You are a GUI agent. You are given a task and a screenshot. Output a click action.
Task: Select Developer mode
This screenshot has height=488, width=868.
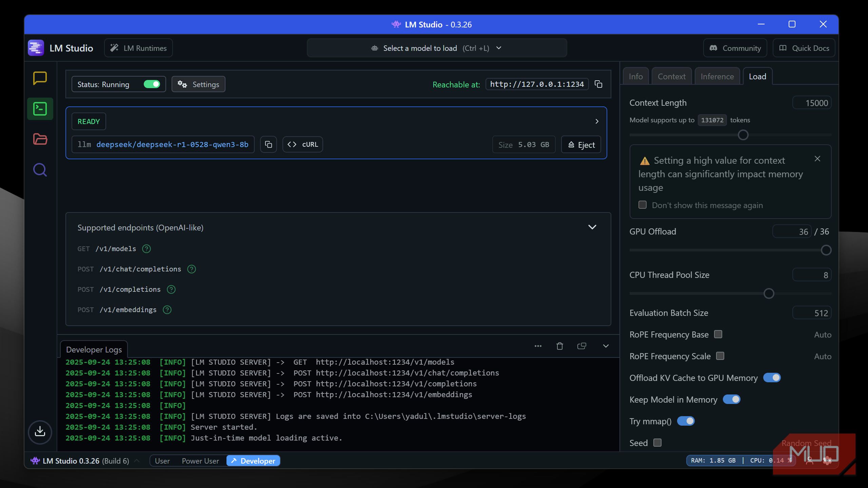pyautogui.click(x=253, y=461)
